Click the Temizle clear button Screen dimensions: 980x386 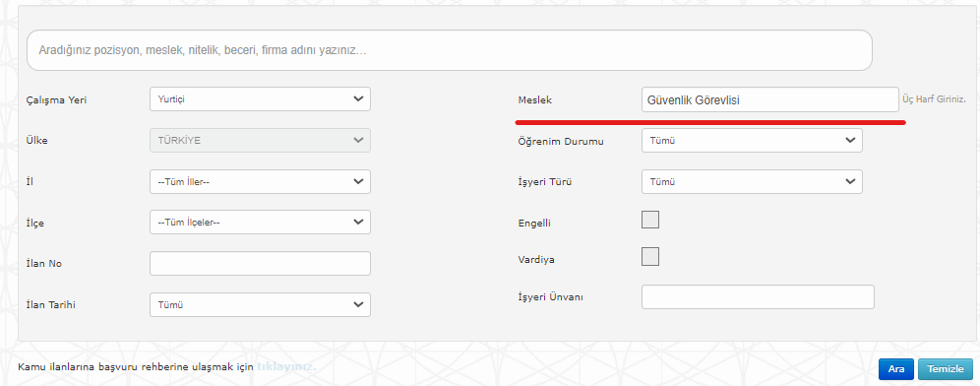945,369
